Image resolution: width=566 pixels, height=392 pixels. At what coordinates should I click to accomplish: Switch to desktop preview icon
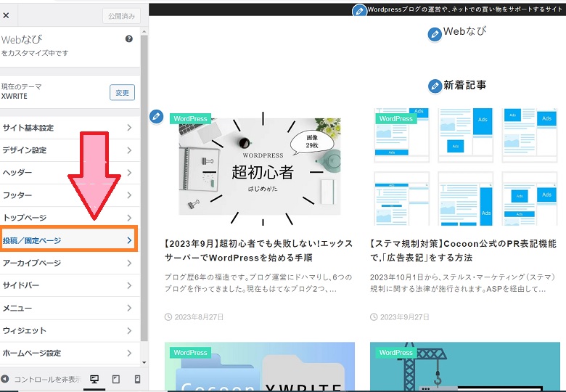[94, 379]
